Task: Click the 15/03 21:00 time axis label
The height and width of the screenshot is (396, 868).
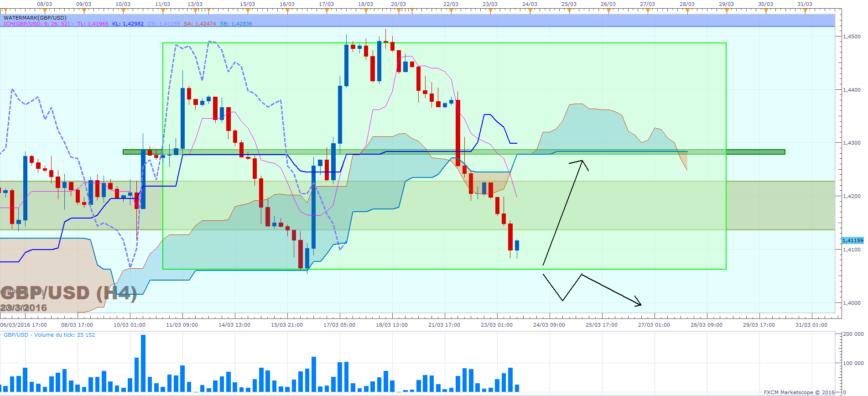Action: pyautogui.click(x=287, y=325)
